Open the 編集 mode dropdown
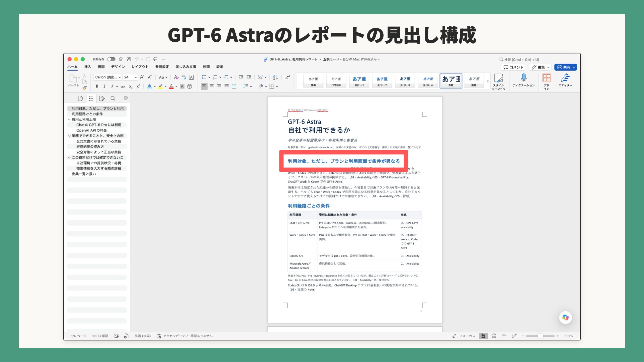The height and width of the screenshot is (362, 644). [x=540, y=67]
